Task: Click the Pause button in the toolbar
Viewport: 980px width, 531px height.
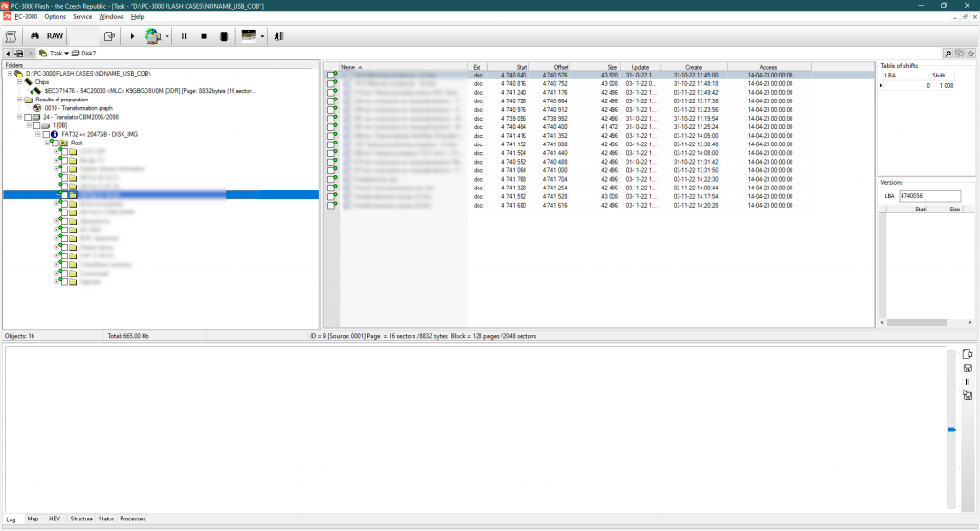Action: 184,36
